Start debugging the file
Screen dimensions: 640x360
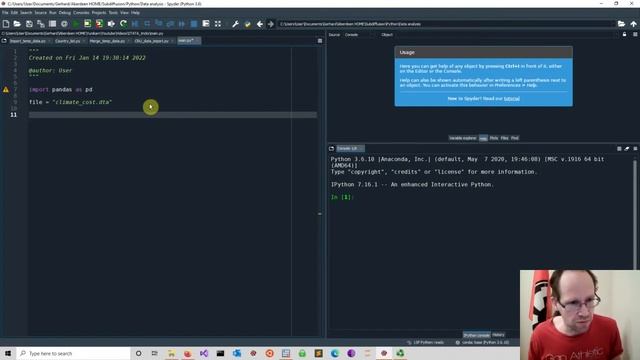coord(135,24)
